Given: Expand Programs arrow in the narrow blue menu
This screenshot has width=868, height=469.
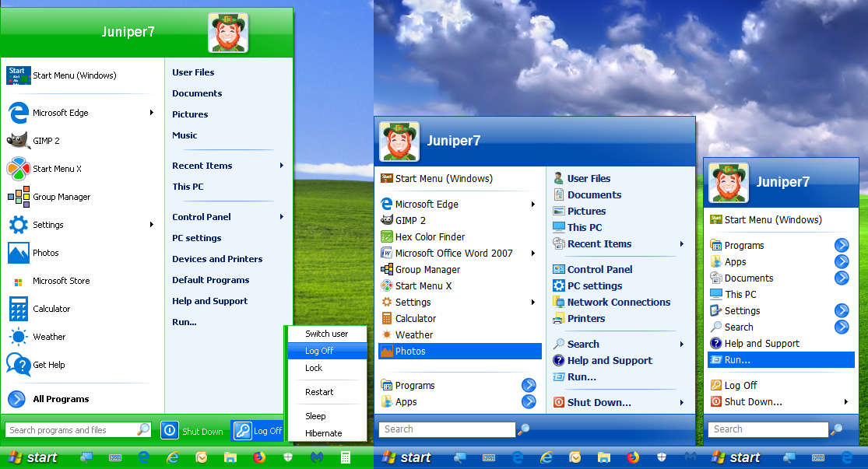Looking at the screenshot, I should [x=842, y=245].
